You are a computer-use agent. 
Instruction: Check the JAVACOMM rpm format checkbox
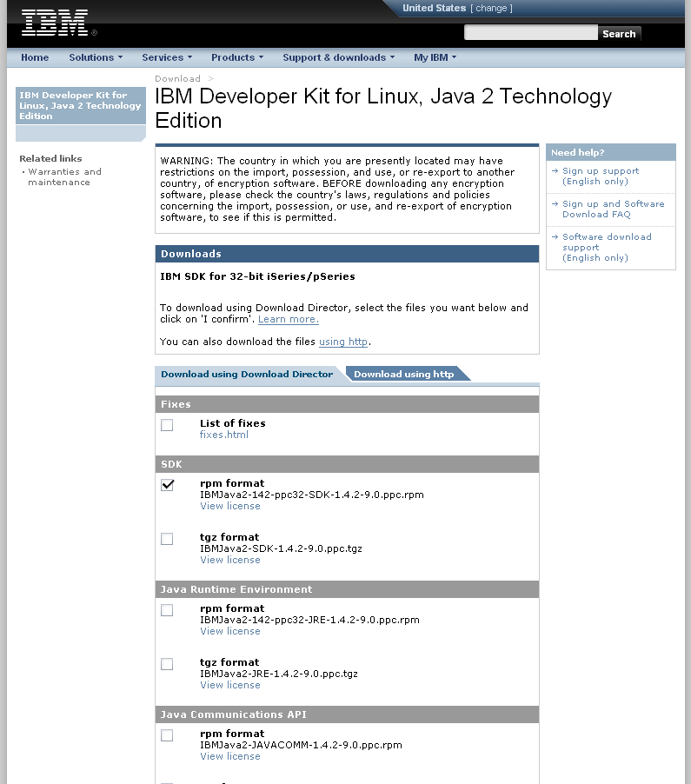[167, 735]
